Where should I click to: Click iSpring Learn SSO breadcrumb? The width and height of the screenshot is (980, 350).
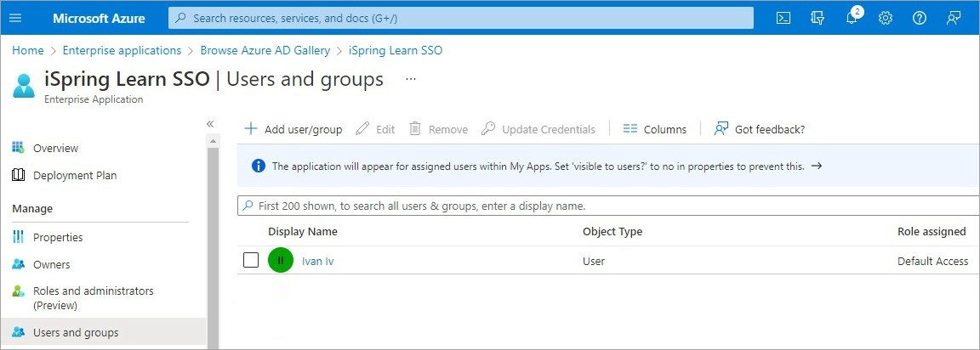coord(396,50)
